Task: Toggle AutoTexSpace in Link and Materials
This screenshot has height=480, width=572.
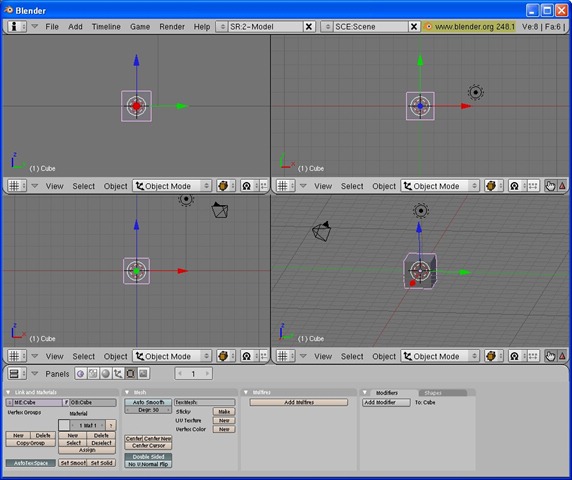Action: [31, 463]
